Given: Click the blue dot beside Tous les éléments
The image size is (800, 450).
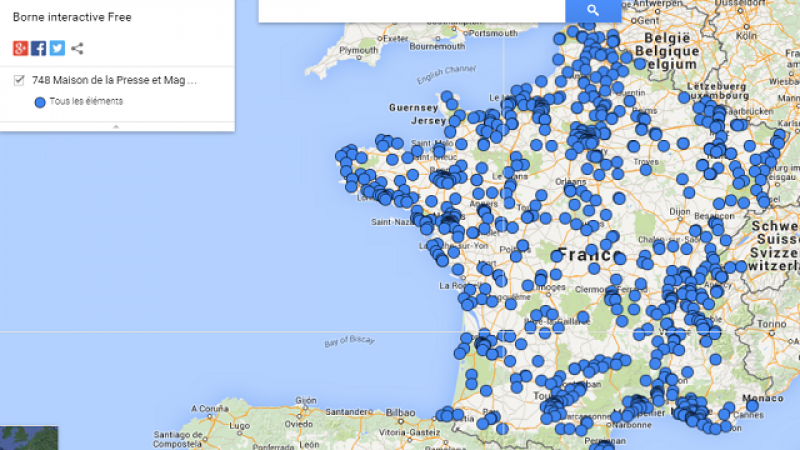Looking at the screenshot, I should click(x=40, y=102).
